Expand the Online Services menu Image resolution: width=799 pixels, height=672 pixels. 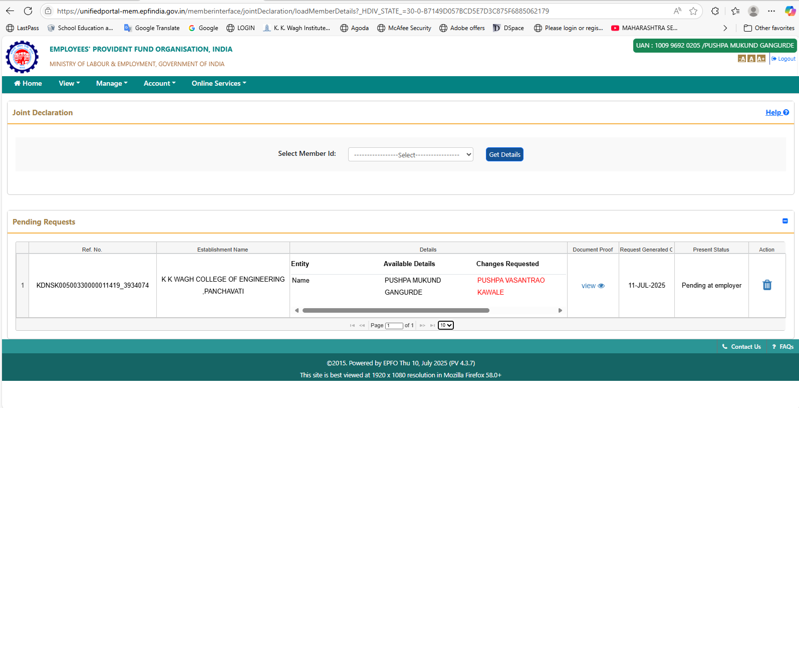(218, 84)
